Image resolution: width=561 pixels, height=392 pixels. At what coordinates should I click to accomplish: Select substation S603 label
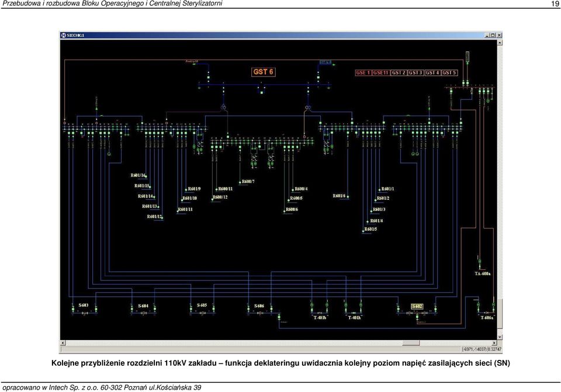click(x=84, y=305)
